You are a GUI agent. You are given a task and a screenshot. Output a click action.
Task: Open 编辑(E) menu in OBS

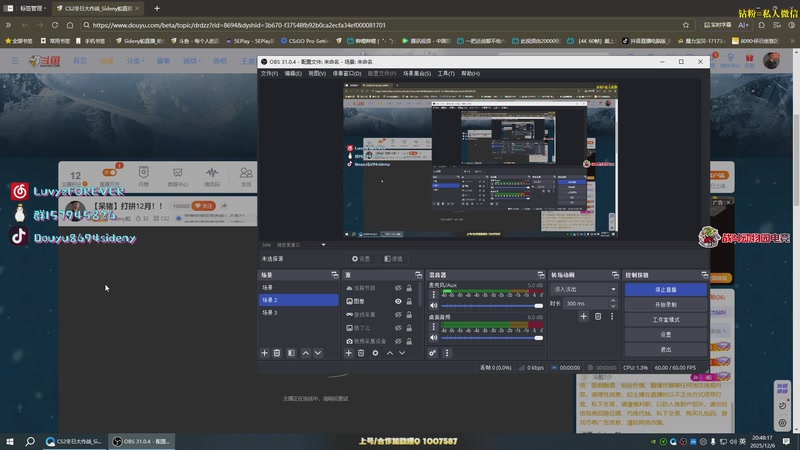pyautogui.click(x=293, y=73)
